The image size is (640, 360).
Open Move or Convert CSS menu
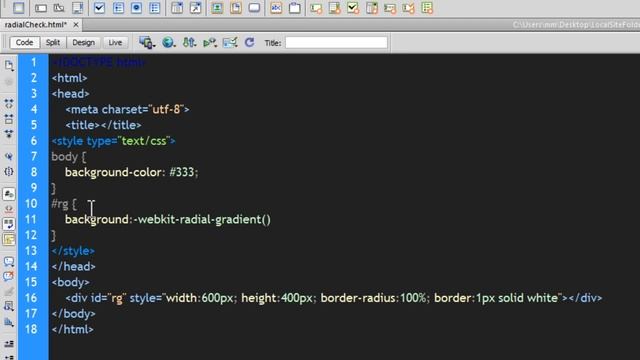(x=9, y=322)
